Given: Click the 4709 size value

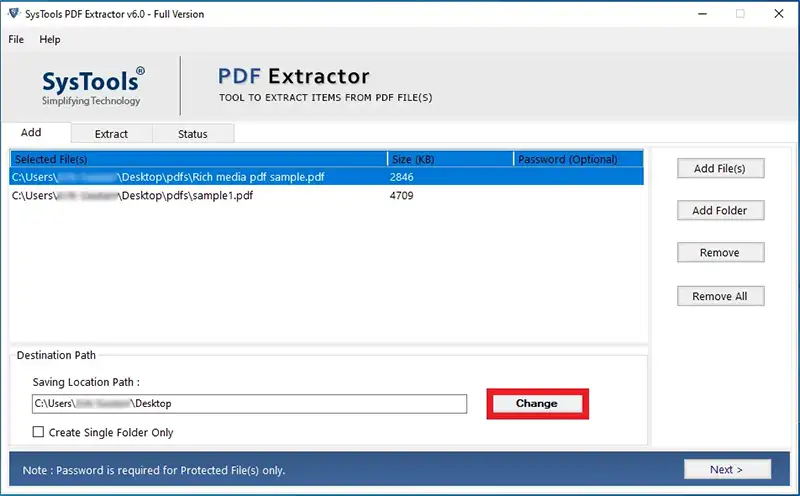Looking at the screenshot, I should pos(402,195).
